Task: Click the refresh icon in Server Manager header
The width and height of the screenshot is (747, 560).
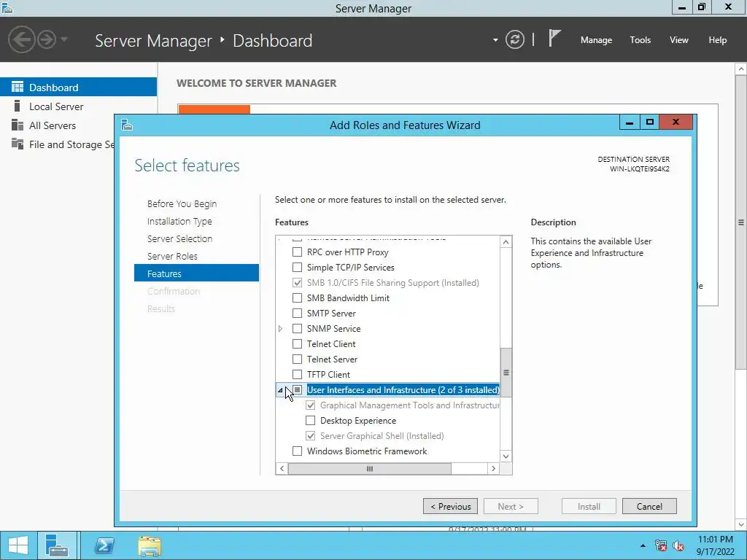Action: [x=514, y=39]
